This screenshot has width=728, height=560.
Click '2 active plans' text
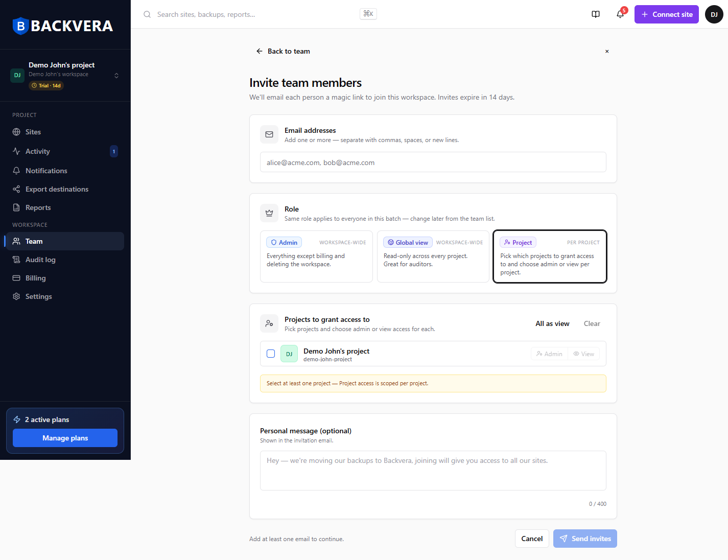coord(47,419)
